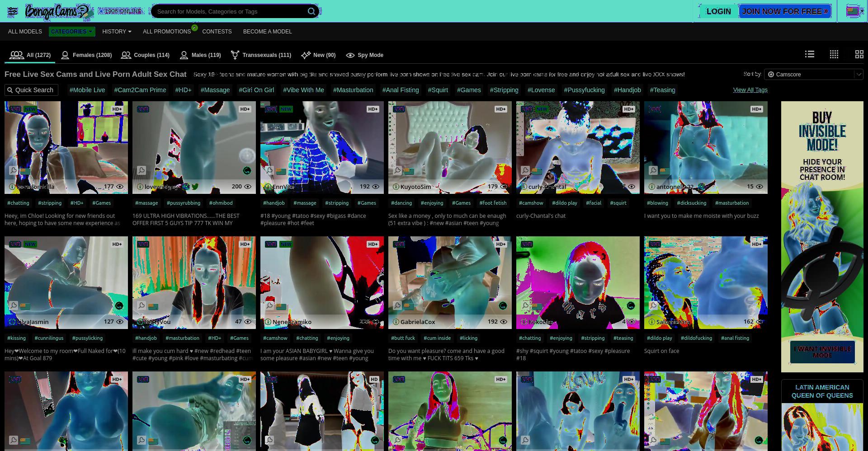The width and height of the screenshot is (868, 451).
Task: Open Latin American Queen of Queens banner
Action: tap(822, 415)
